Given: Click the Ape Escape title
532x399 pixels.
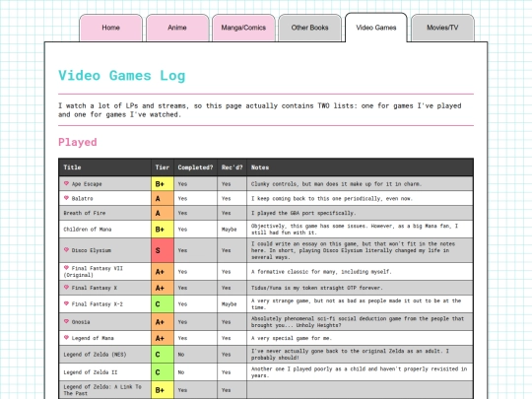Looking at the screenshot, I should click(x=87, y=184).
